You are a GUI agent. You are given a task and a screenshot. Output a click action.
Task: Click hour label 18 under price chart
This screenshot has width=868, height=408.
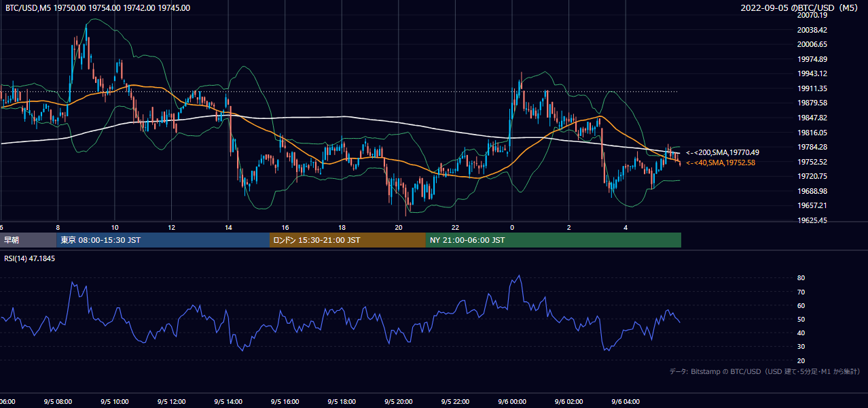pyautogui.click(x=342, y=227)
